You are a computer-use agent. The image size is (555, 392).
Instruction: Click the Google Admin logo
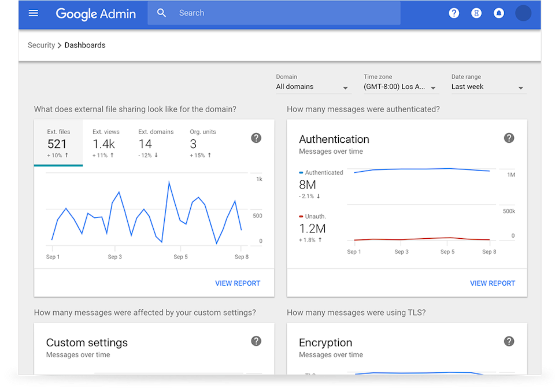[x=95, y=13]
